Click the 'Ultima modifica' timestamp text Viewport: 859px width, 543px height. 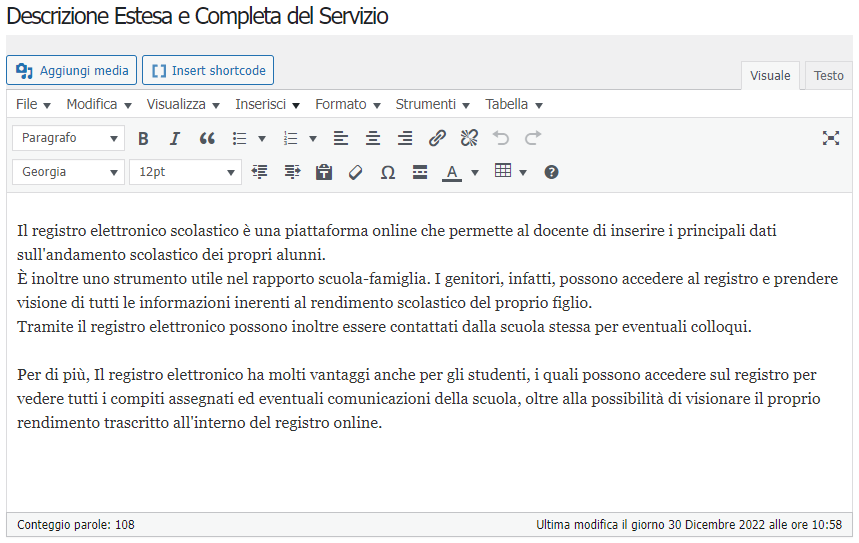689,524
